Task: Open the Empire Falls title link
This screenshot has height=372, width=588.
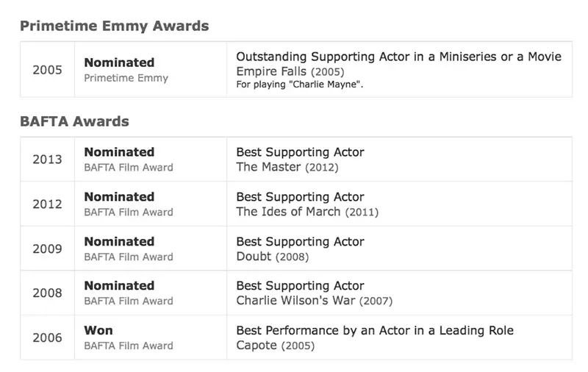Action: point(271,71)
